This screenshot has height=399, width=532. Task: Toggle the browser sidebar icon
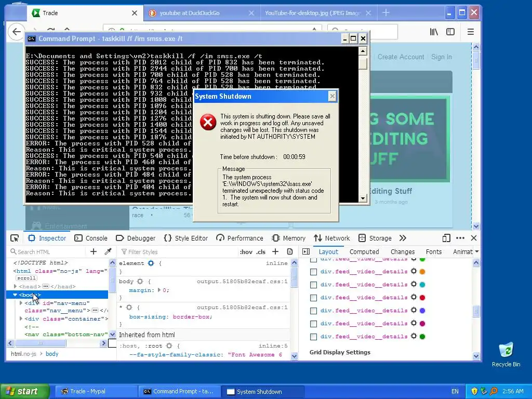pos(450,32)
